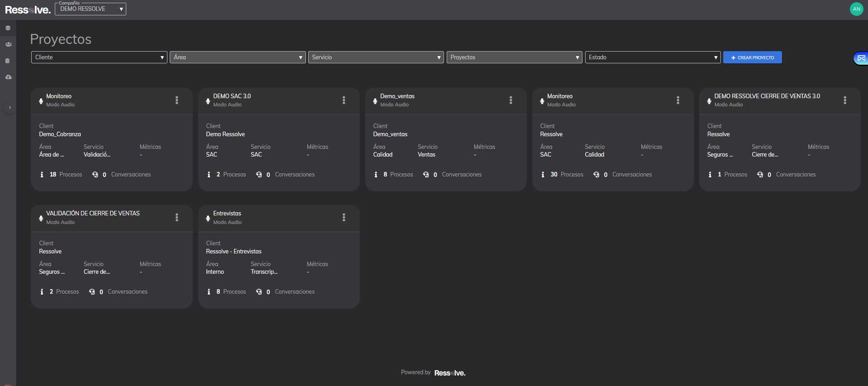Screen dimensions: 868x386
Task: Click area value Interno on Entrevistas card
Action: click(x=215, y=272)
